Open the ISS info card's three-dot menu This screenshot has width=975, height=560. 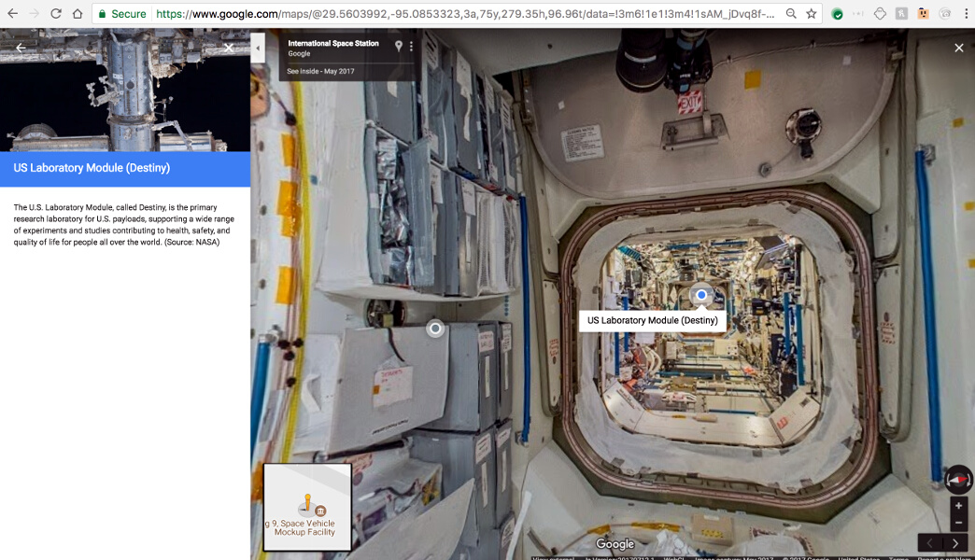coord(413,45)
